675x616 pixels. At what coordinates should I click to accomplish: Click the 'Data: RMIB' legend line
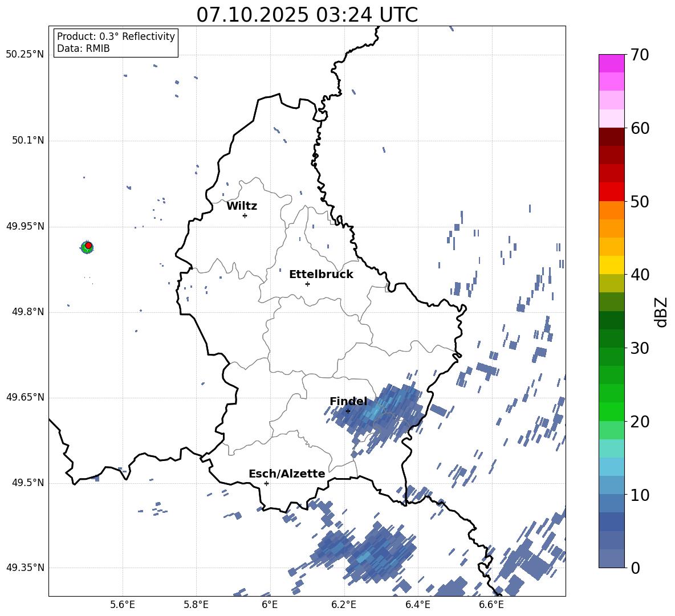click(83, 48)
